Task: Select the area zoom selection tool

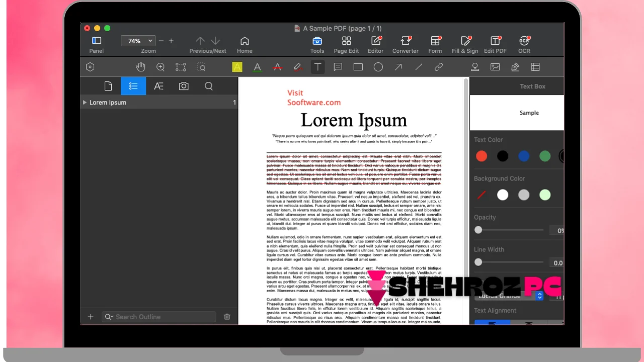Action: [201, 67]
